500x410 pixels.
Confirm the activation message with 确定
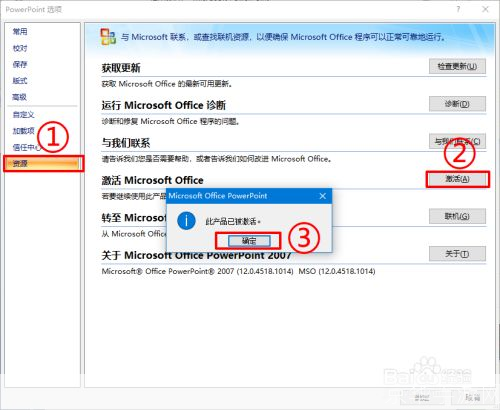point(249,241)
